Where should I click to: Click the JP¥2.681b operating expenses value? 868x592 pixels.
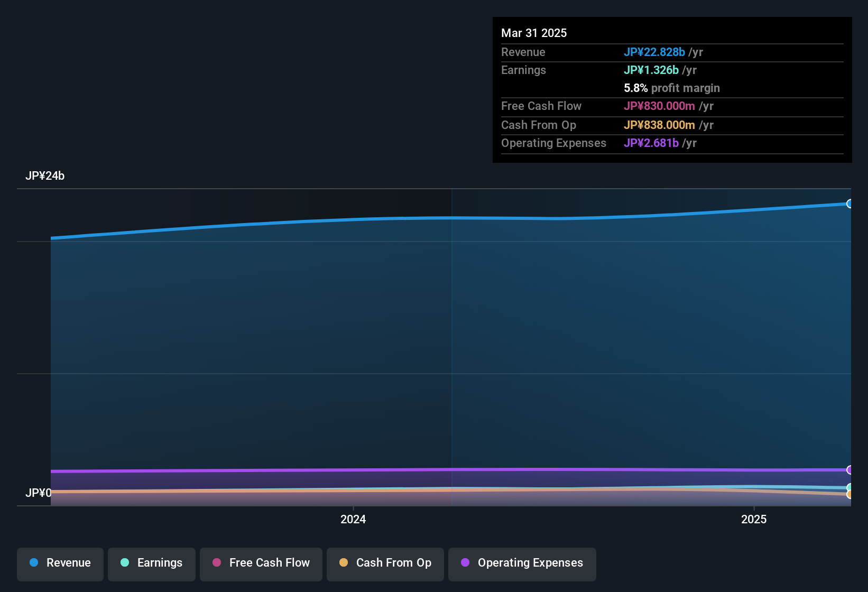point(651,143)
